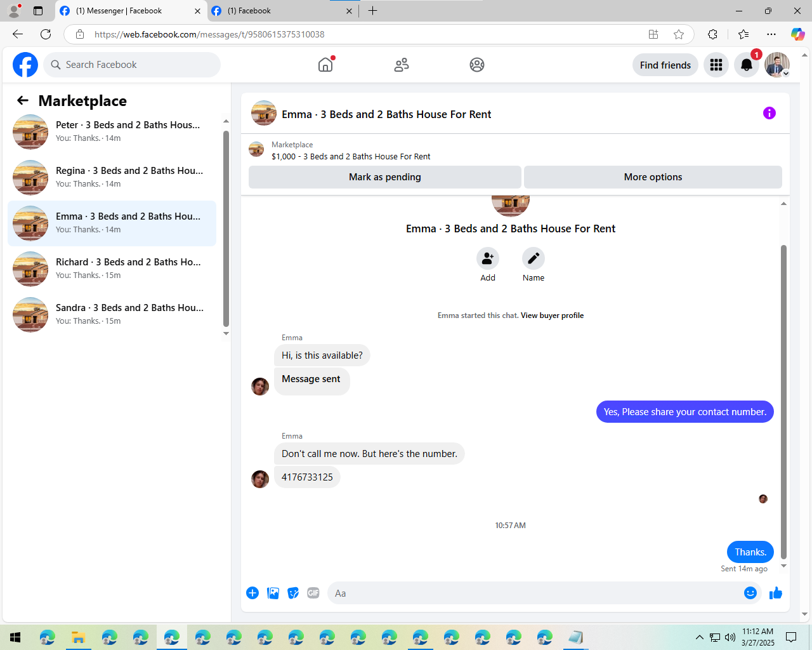Open the Sandra conversation in the list

[112, 314]
